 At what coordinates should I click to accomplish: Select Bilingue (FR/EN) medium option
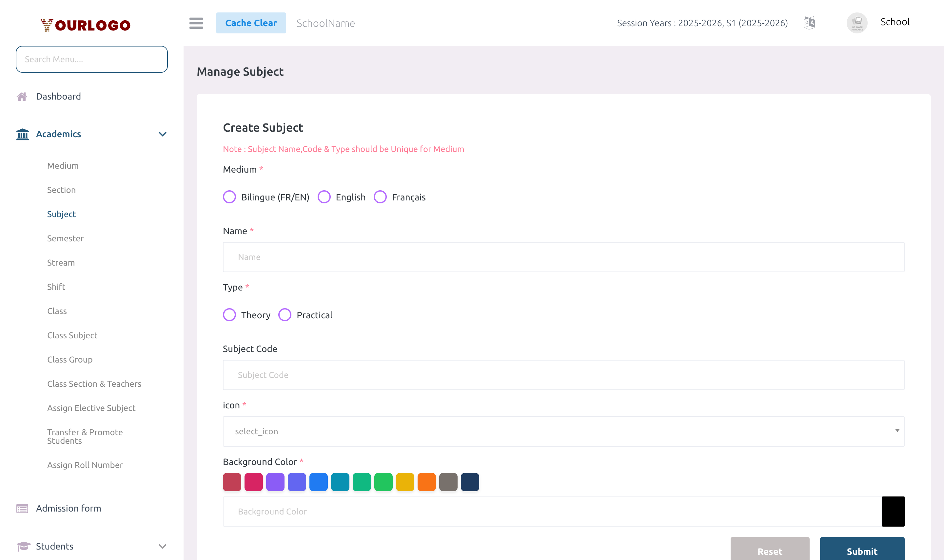pos(229,196)
